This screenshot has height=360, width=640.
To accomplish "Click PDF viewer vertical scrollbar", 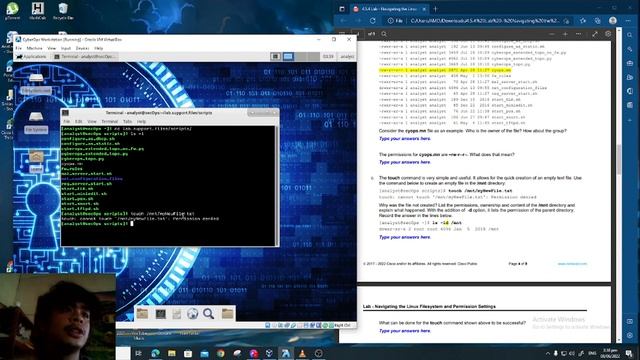I will [x=619, y=160].
